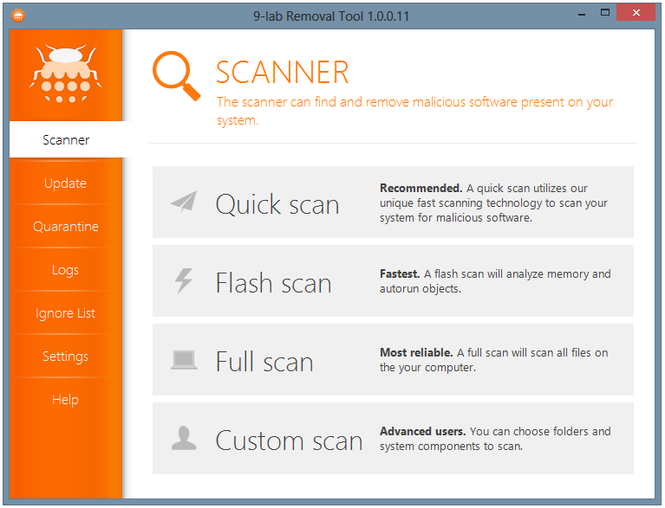665x508 pixels.
Task: Open the Quarantine section
Action: coord(66,226)
